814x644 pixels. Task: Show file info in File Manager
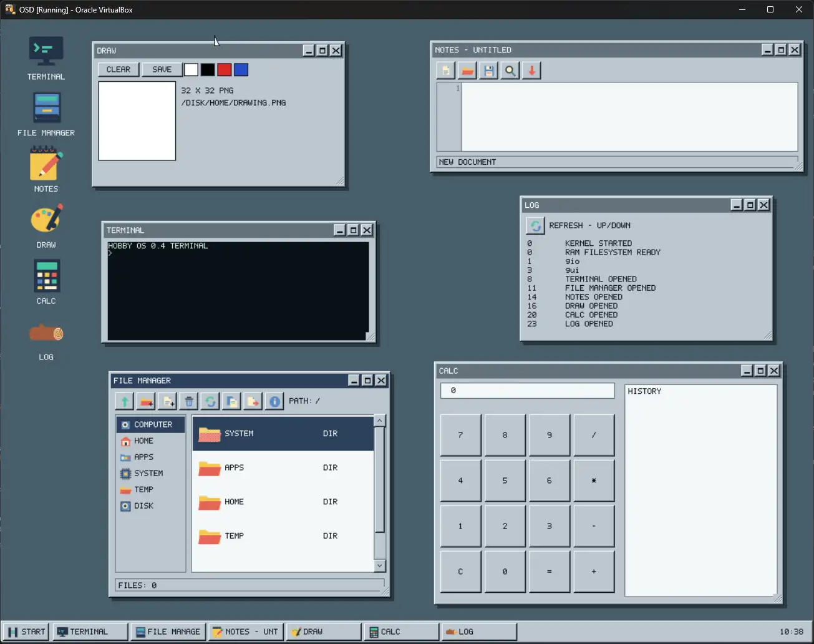tap(274, 401)
